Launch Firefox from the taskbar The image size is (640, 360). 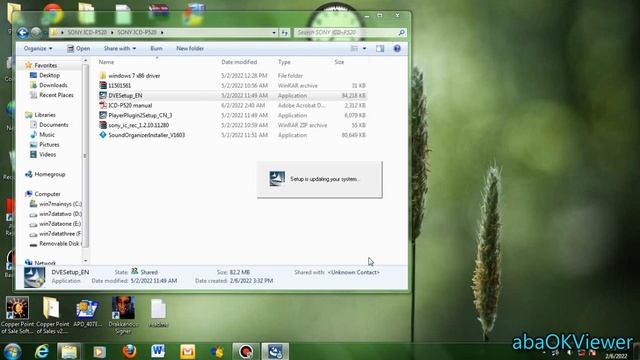(129, 351)
